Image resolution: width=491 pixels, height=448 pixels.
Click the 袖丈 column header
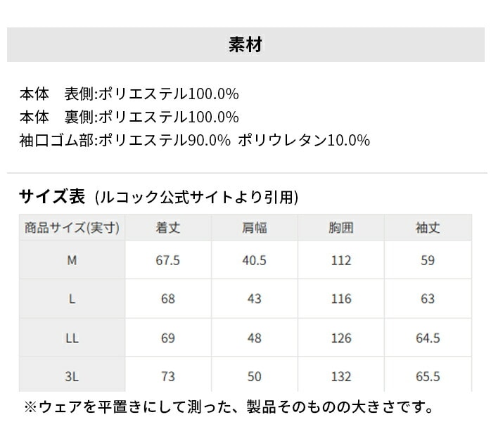pos(428,228)
